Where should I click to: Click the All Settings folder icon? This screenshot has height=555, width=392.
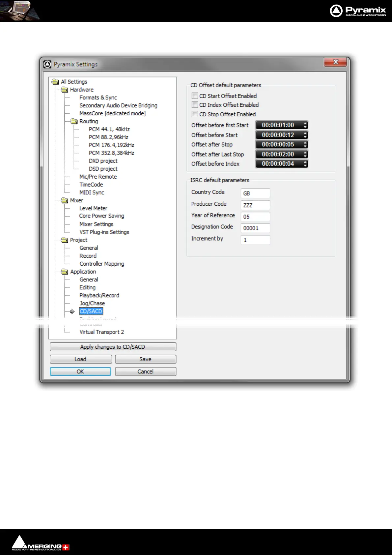pos(55,82)
